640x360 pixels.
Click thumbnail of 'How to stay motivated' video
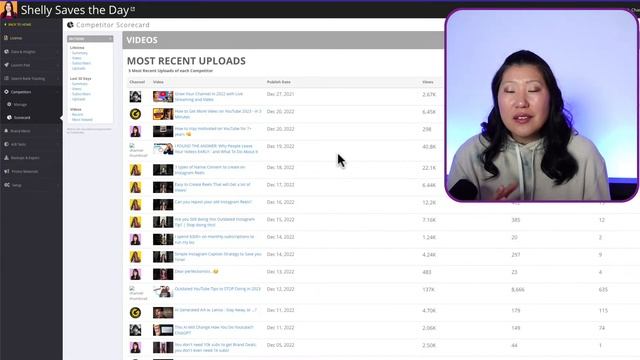tap(163, 131)
